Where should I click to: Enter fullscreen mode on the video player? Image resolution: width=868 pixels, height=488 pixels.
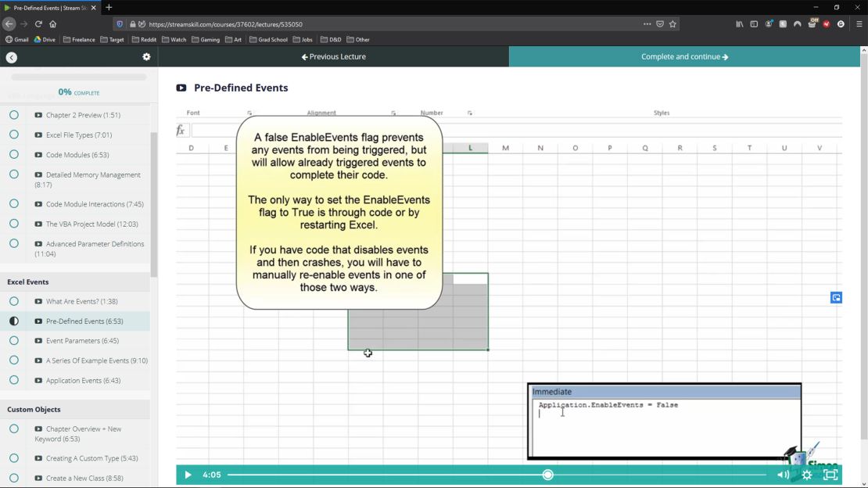[x=830, y=475]
